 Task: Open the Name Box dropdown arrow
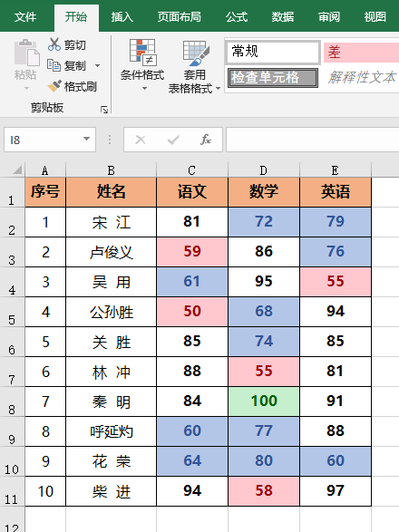[x=86, y=139]
